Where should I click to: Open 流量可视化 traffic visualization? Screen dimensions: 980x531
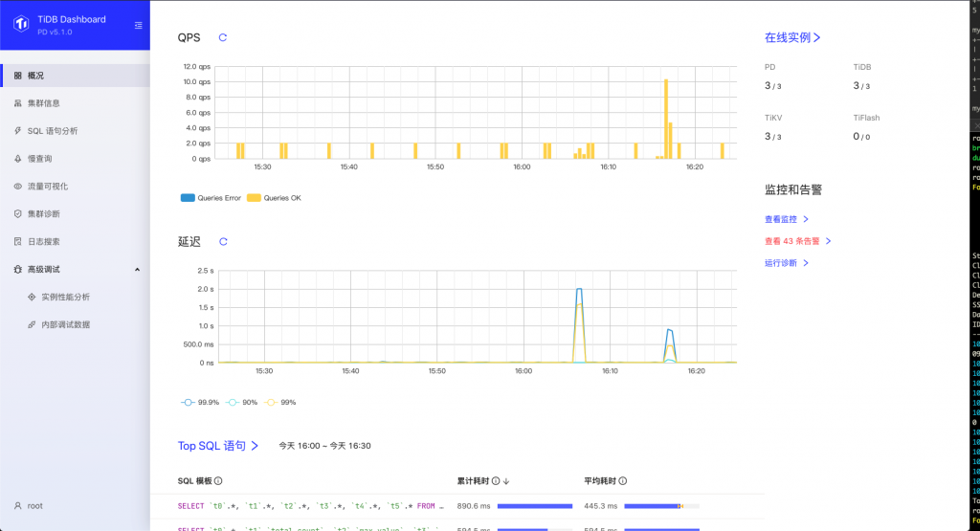[x=75, y=187]
